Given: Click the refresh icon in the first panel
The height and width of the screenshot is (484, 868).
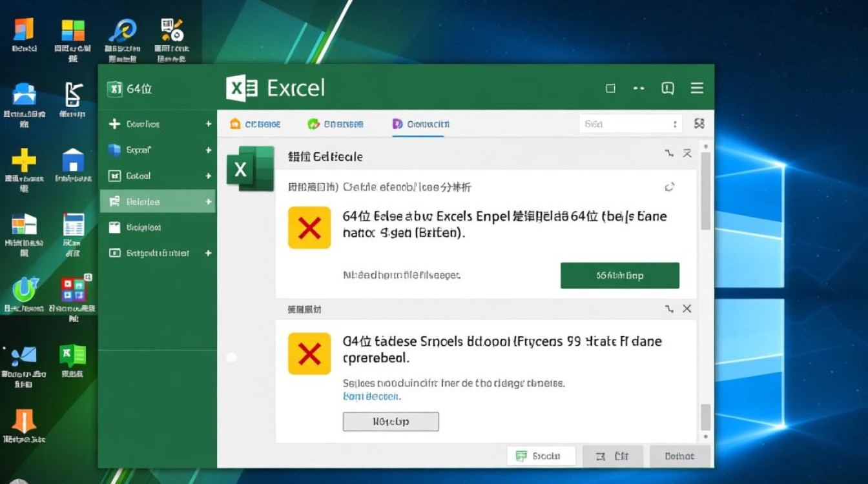Looking at the screenshot, I should point(670,187).
